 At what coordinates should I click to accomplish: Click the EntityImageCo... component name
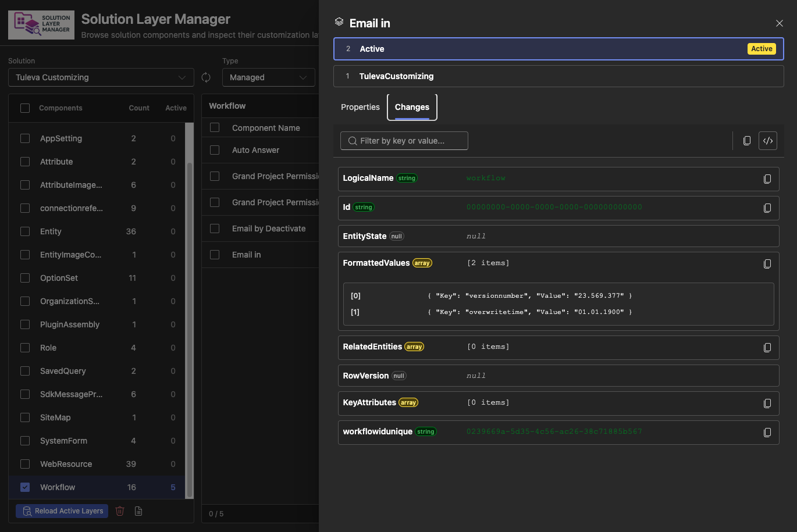(x=70, y=255)
